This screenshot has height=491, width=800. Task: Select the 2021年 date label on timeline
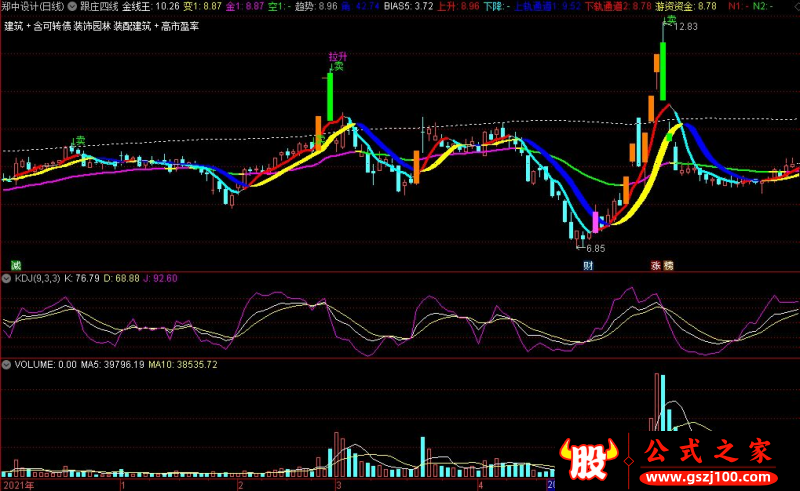click(18, 485)
